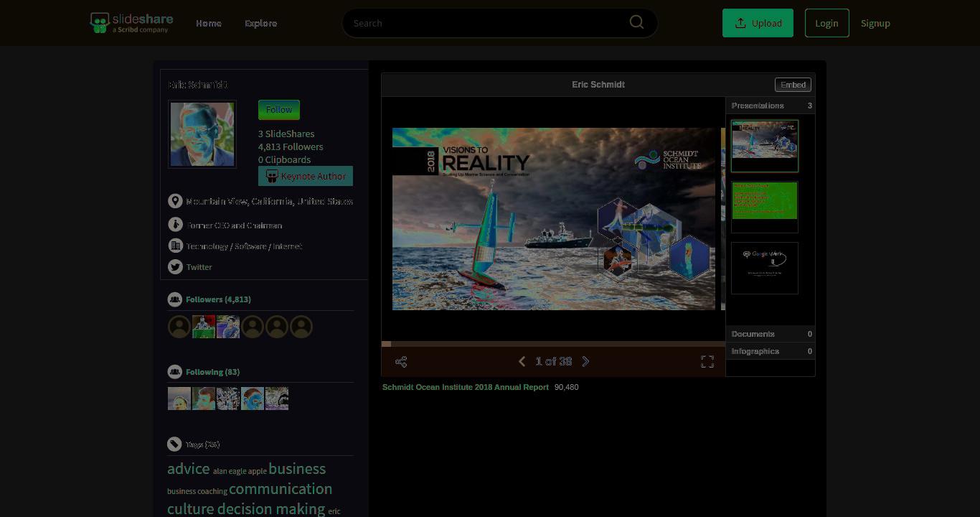Screen dimensions: 980x517
Task: Open the last following avatar
Action: pyautogui.click(x=277, y=399)
